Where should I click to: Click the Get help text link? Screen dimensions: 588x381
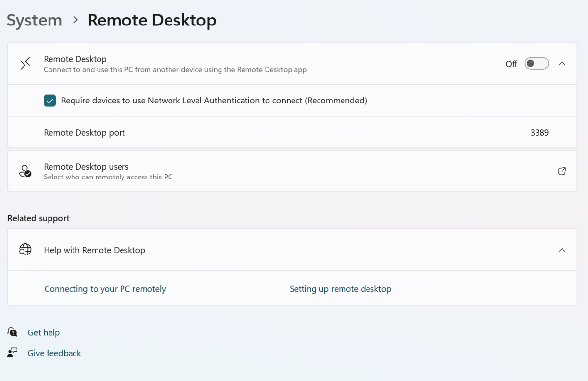44,332
